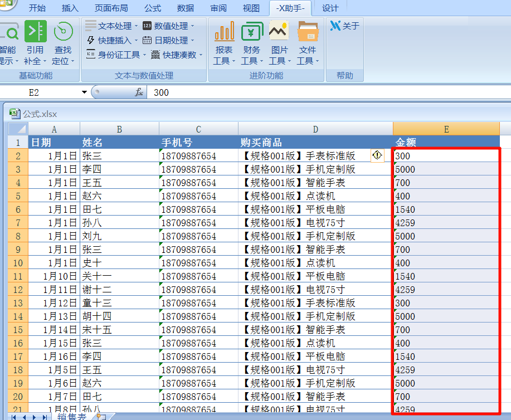Click the 姓名 header cell
The width and height of the screenshot is (511, 420).
[x=120, y=143]
